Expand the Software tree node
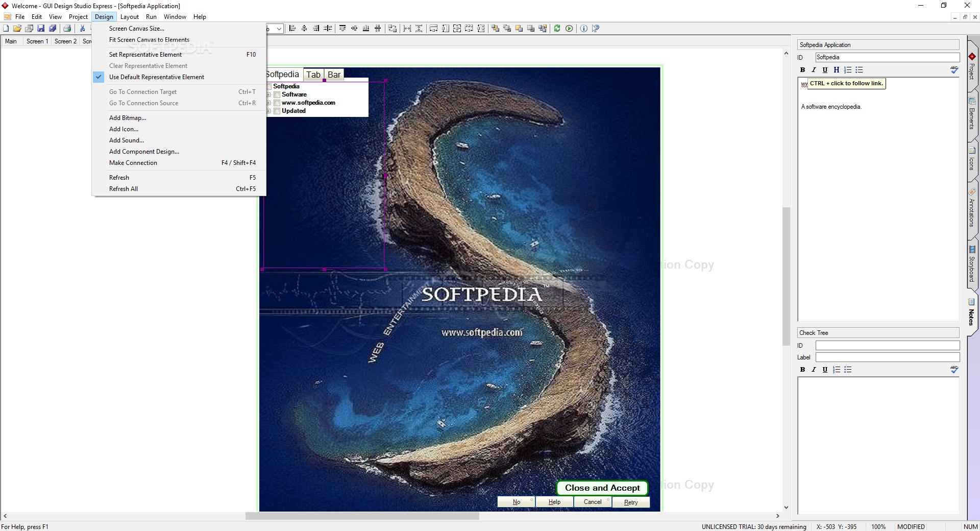Viewport: 980px width, 531px height. tap(269, 94)
